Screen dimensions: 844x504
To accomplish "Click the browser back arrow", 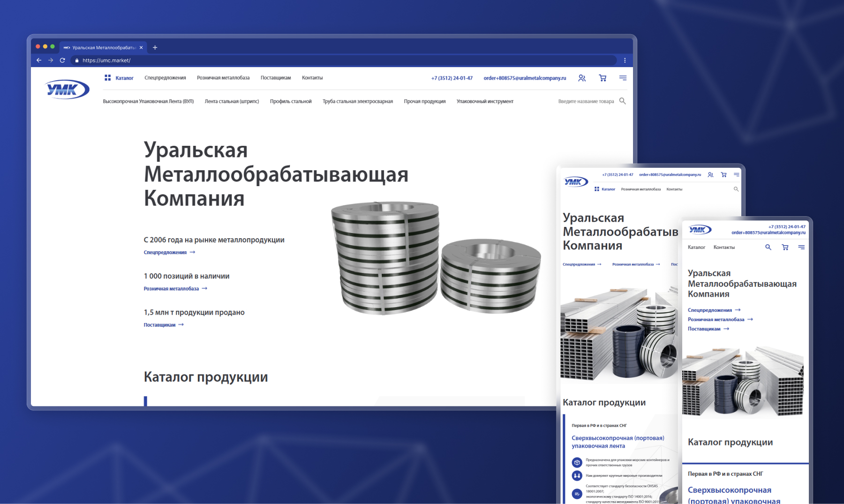I will pyautogui.click(x=39, y=60).
